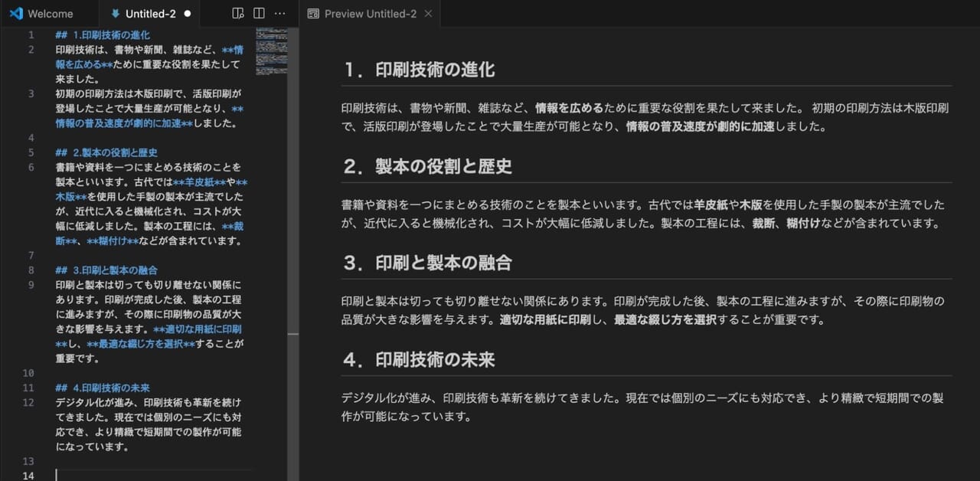Click bold text '情報の普及速度が劇的に加速' in the preview
Screen dimensions: 980x481
click(x=701, y=127)
